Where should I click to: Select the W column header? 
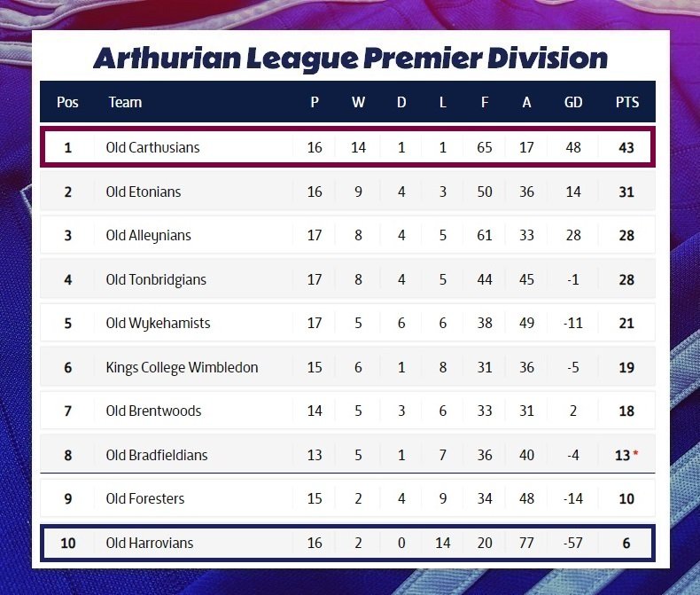[x=358, y=102]
